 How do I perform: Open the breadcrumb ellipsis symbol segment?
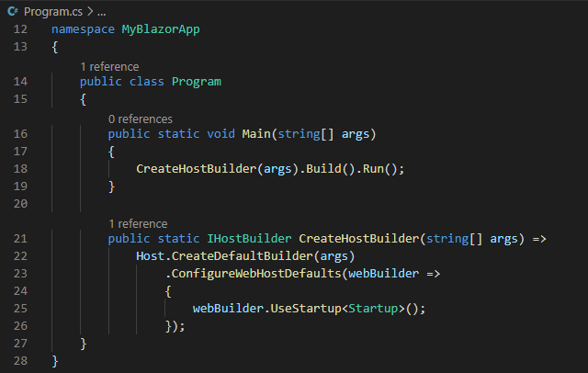pos(102,12)
